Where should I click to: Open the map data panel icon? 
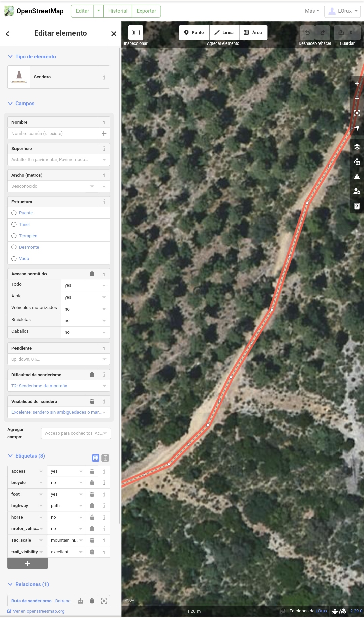pyautogui.click(x=357, y=161)
